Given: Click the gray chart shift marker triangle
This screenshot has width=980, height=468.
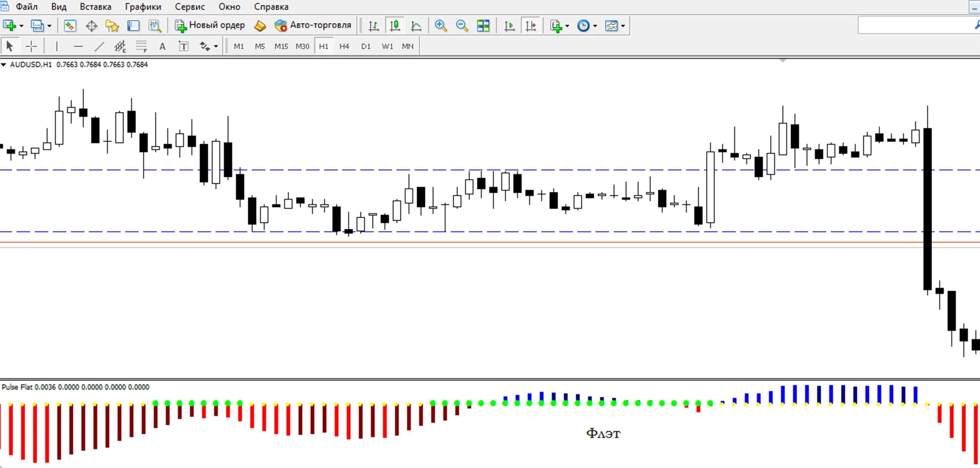Looking at the screenshot, I should [x=783, y=61].
